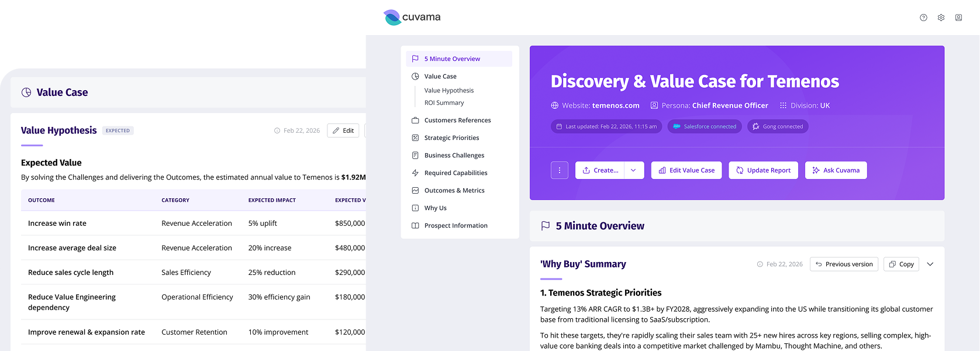Select 5 Minute Overview in sidebar
Screen dimensions: 980x351
pyautogui.click(x=459, y=58)
